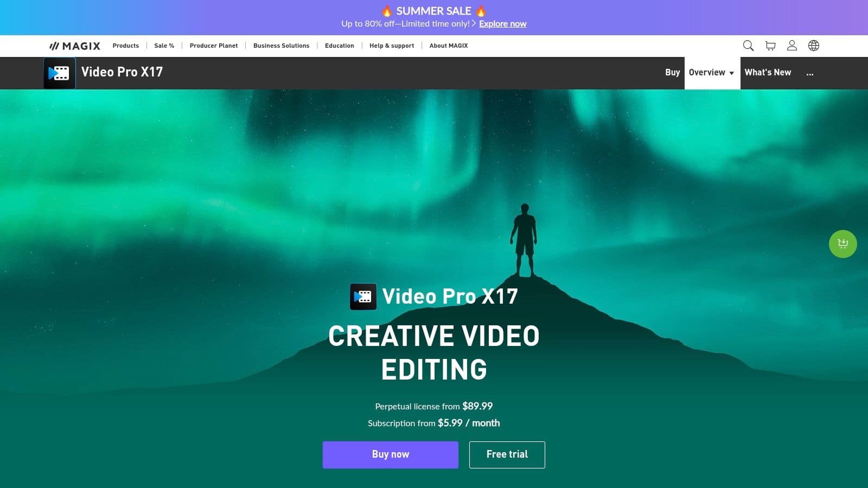Open the search magnifier icon
This screenshot has width=868, height=488.
748,46
